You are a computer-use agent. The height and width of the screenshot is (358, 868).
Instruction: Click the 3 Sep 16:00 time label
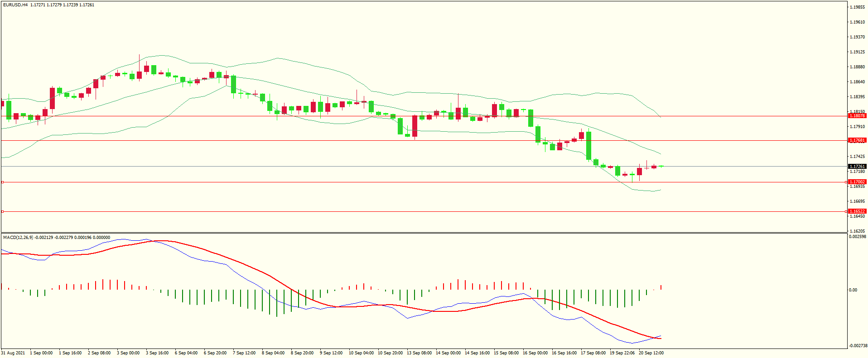click(157, 353)
